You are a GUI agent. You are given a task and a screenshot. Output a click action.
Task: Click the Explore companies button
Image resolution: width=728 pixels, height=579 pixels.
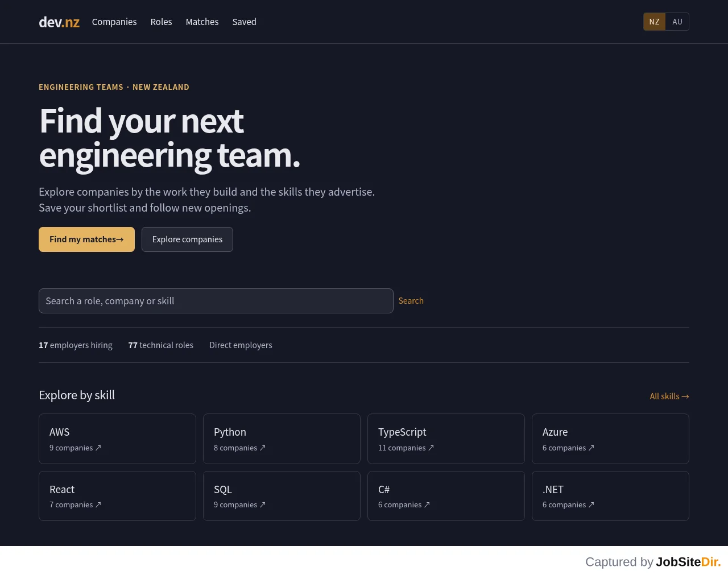tap(187, 239)
